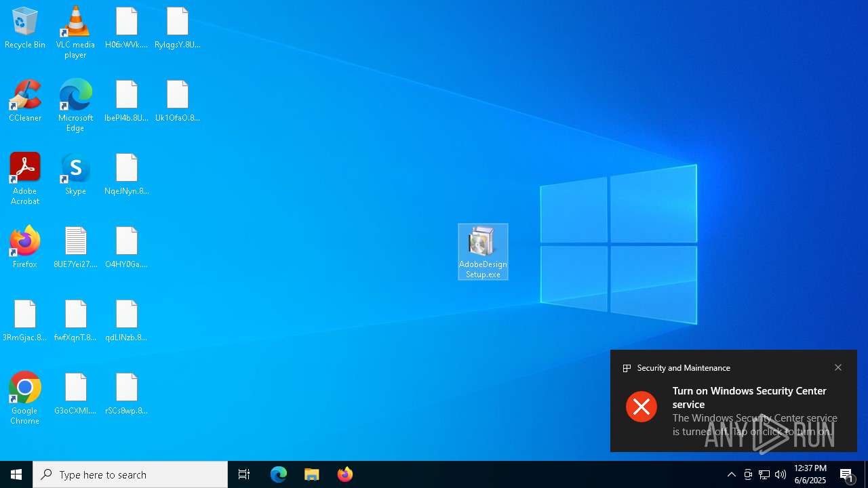Screen dimensions: 868x488
Task: Open the Action Center notifications icon
Action: coord(848,474)
